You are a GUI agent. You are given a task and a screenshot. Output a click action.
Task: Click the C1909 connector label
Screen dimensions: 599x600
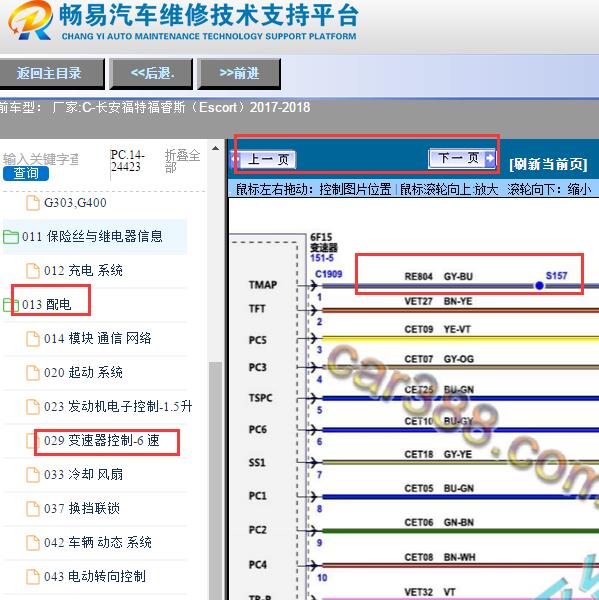click(328, 274)
